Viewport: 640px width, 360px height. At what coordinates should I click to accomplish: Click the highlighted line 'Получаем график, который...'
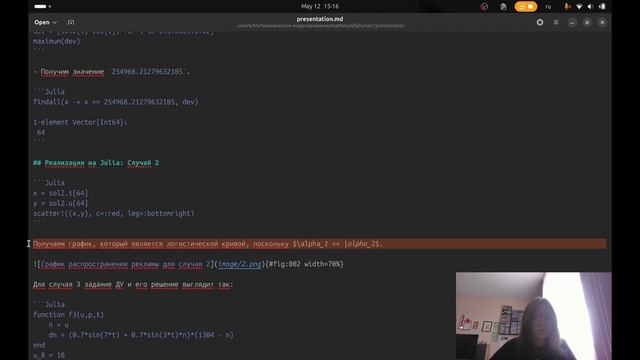pyautogui.click(x=320, y=244)
